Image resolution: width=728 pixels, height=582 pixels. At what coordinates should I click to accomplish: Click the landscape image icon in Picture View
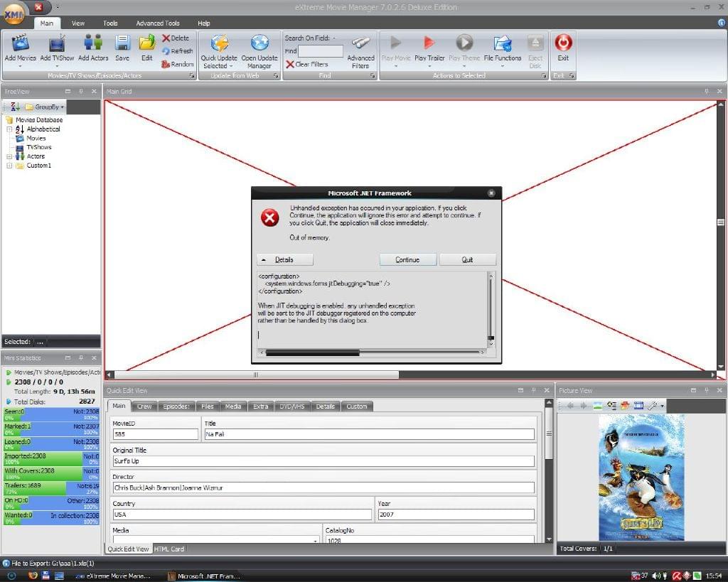coord(597,406)
